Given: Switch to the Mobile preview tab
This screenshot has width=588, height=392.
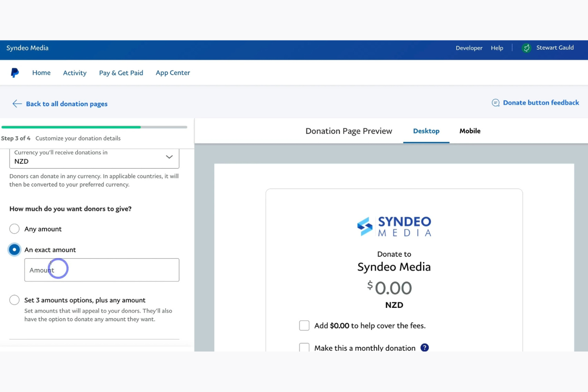Looking at the screenshot, I should 470,131.
